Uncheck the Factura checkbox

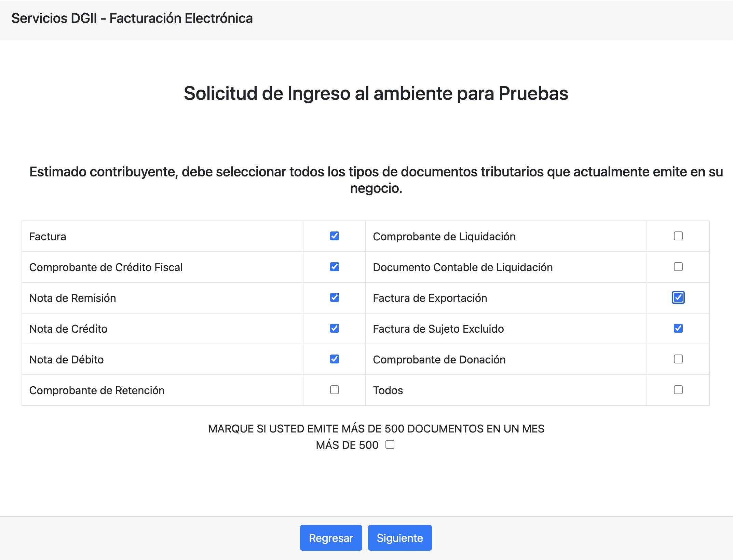click(334, 236)
